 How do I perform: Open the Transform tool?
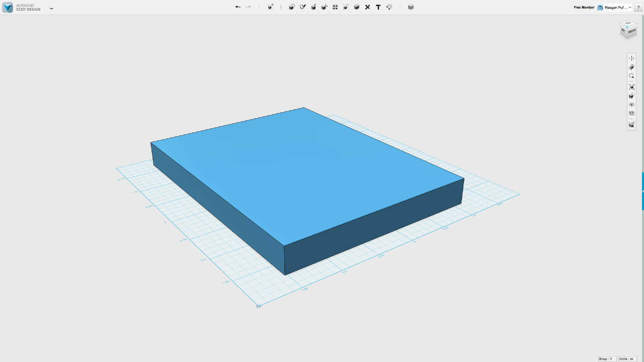click(270, 7)
